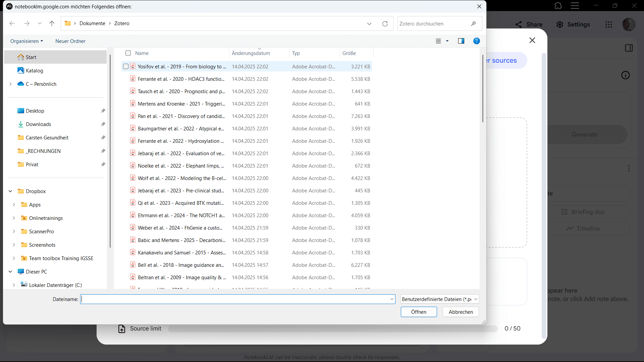Image resolution: width=644 pixels, height=362 pixels.
Task: Expand the Onlinetrainings folder node
Action: click(x=14, y=218)
